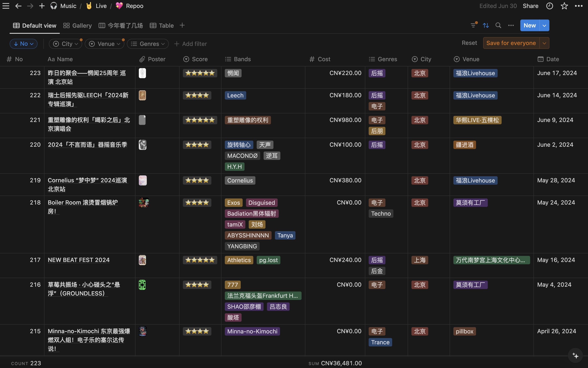The image size is (588, 368).
Task: Expand the City filter dropdown
Action: coord(65,44)
